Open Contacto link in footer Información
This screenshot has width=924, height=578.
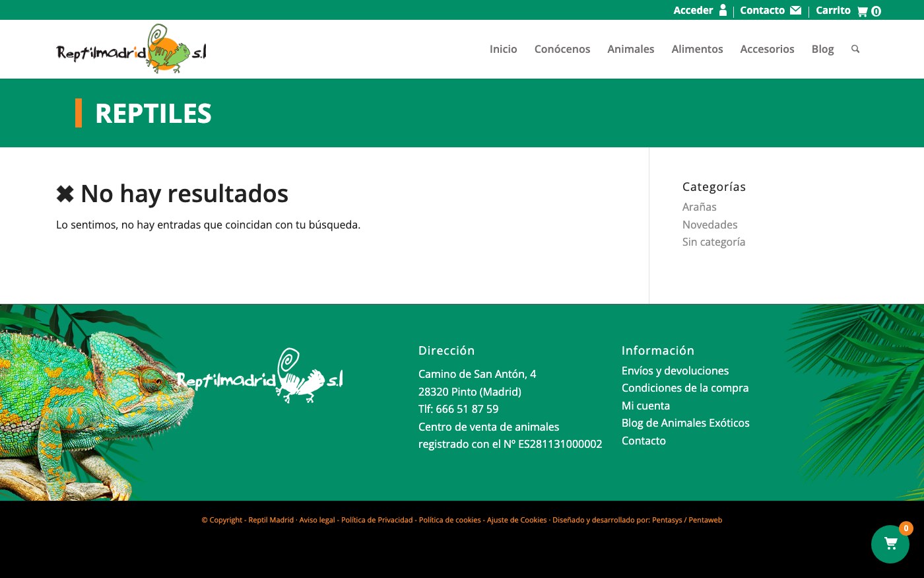[643, 441]
